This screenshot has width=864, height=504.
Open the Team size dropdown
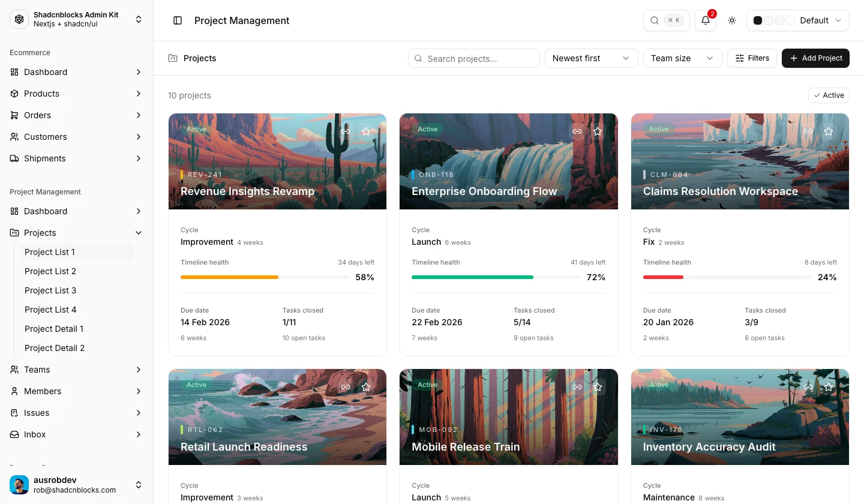(682, 58)
